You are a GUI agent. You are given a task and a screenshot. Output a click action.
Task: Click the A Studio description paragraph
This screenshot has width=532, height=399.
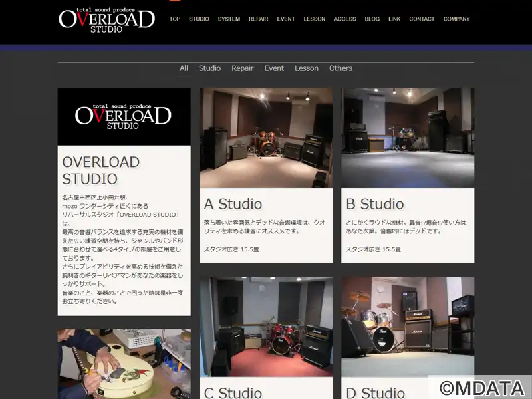click(x=265, y=227)
